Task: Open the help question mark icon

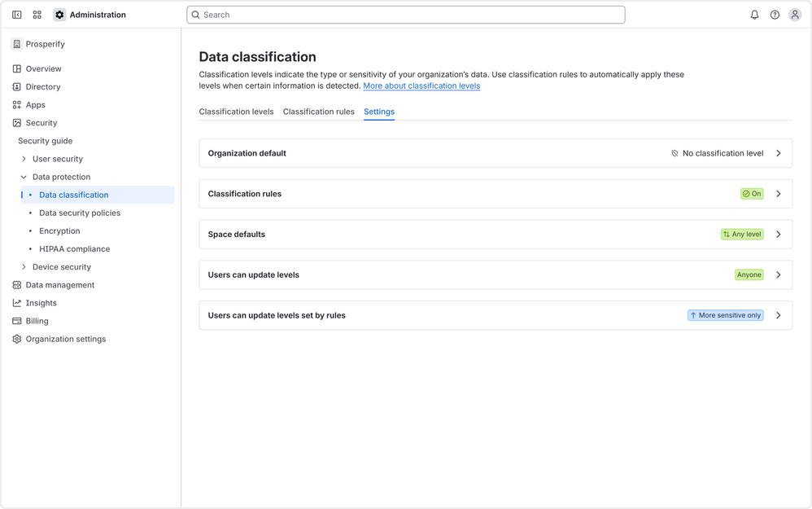Action: 775,15
